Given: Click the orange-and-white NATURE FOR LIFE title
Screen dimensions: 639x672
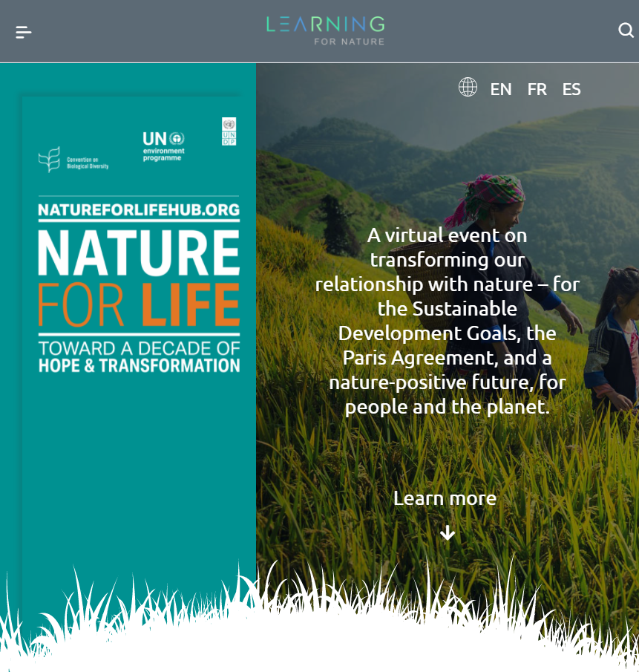Looking at the screenshot, I should [x=139, y=278].
